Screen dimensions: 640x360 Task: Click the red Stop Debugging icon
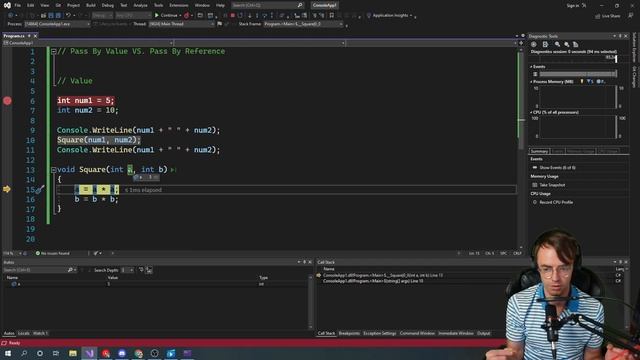click(x=232, y=16)
